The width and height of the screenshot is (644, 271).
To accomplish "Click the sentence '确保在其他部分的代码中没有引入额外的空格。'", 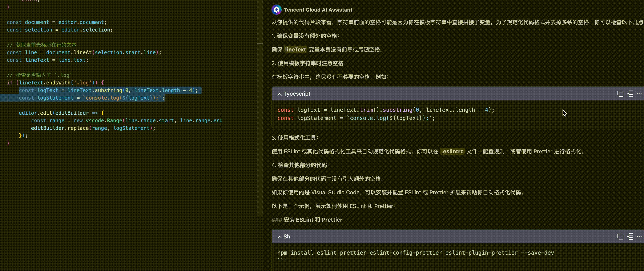I will (329, 179).
